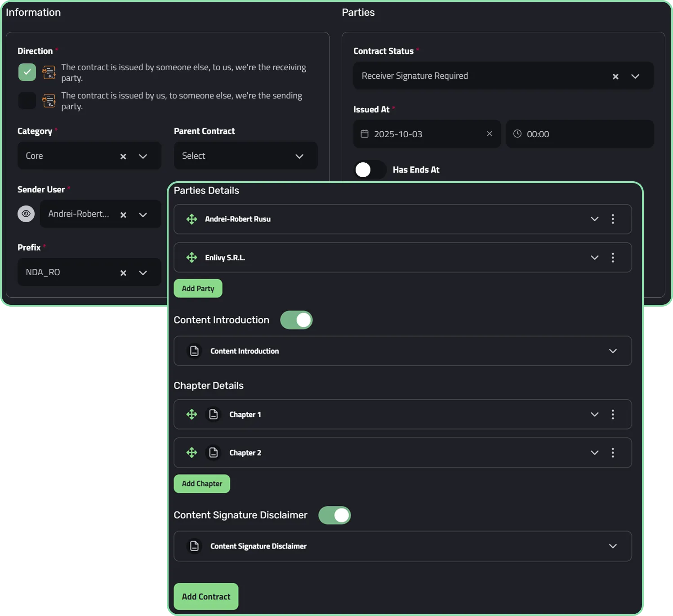Click the Add Chapter button
Viewport: 673px width, 616px height.
coord(202,484)
